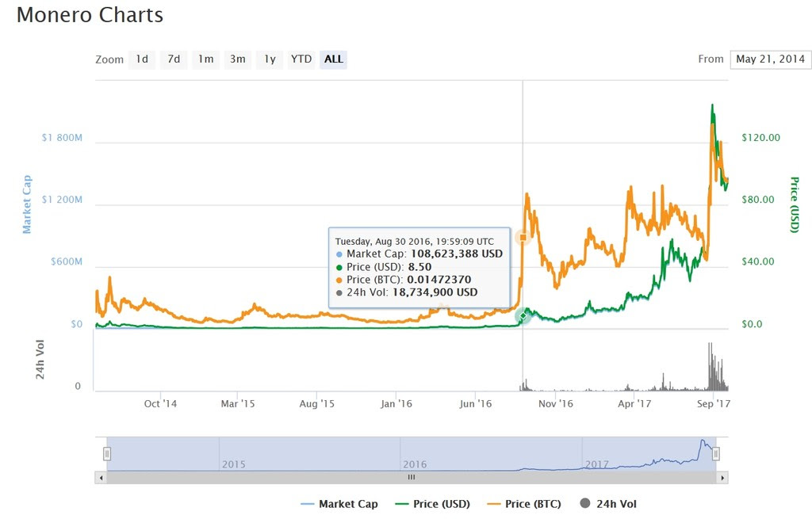Click the Mar '15 axis label
812x519 pixels.
pyautogui.click(x=238, y=403)
